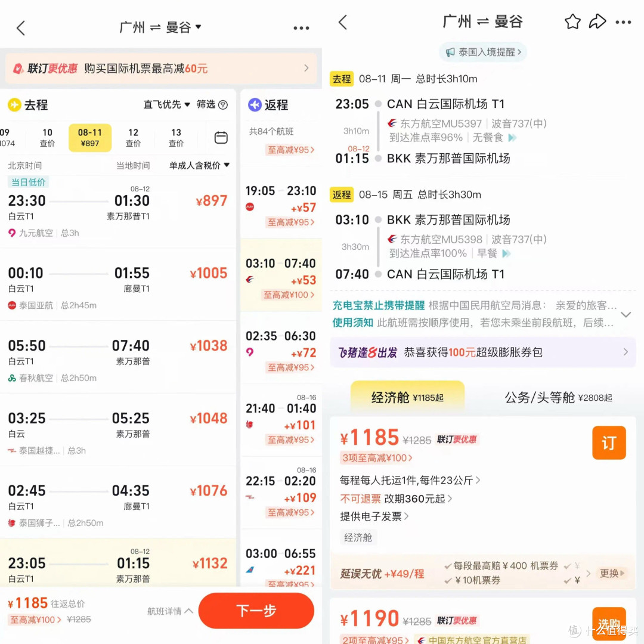Tap the orange 订 button for ¥1185
Image resolution: width=644 pixels, height=644 pixels.
coord(609,442)
